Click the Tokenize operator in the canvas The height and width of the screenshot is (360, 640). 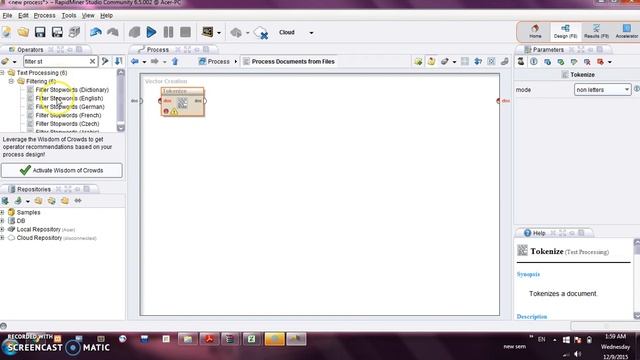pyautogui.click(x=182, y=102)
